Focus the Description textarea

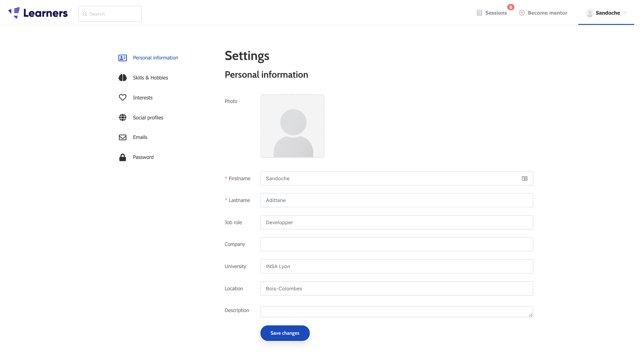[397, 312]
